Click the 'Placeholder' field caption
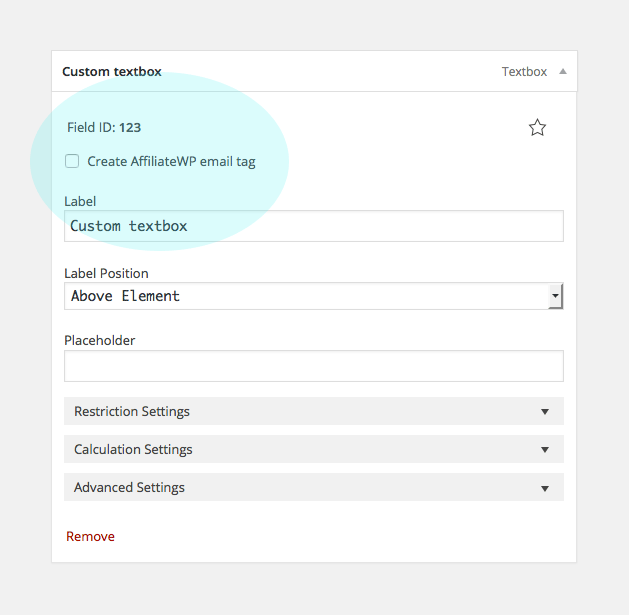Image resolution: width=629 pixels, height=615 pixels. point(99,341)
